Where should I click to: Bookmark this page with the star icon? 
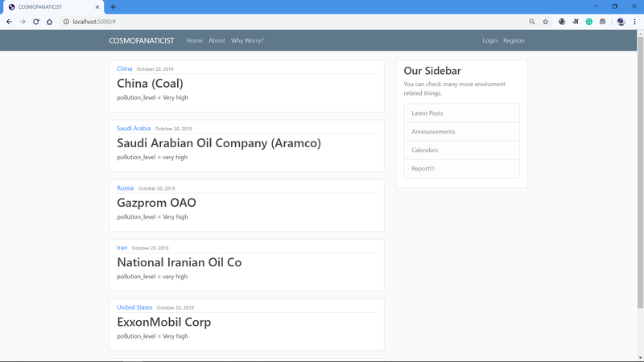click(545, 22)
